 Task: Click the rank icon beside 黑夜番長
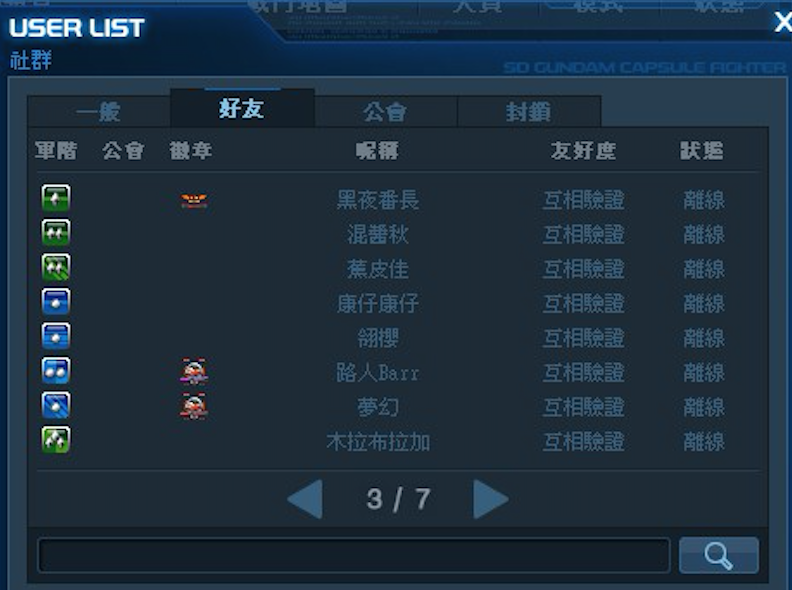point(56,198)
